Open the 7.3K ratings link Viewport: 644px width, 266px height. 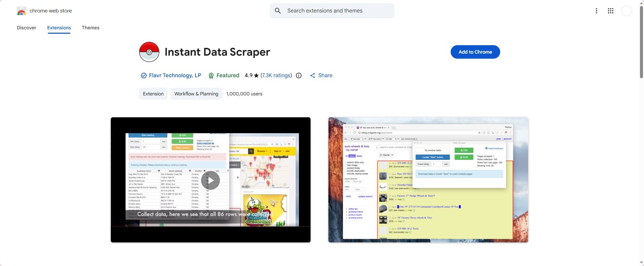coord(276,76)
